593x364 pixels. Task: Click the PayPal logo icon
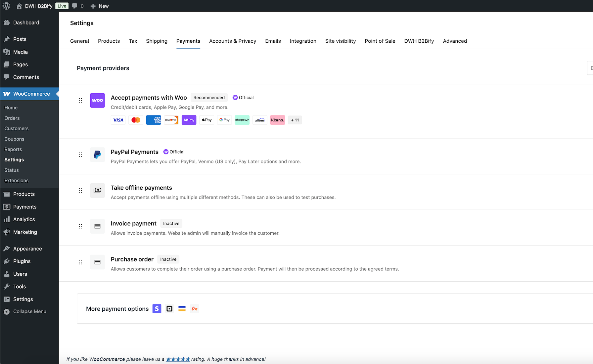click(97, 155)
